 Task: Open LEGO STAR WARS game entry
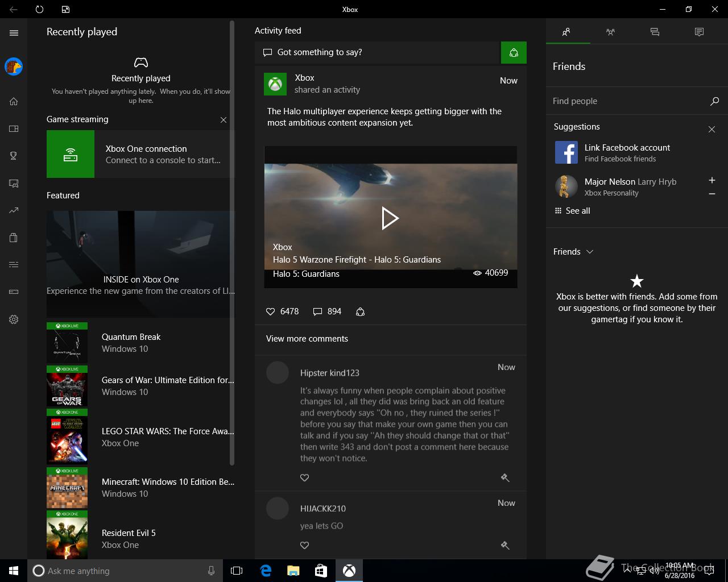[x=140, y=436]
